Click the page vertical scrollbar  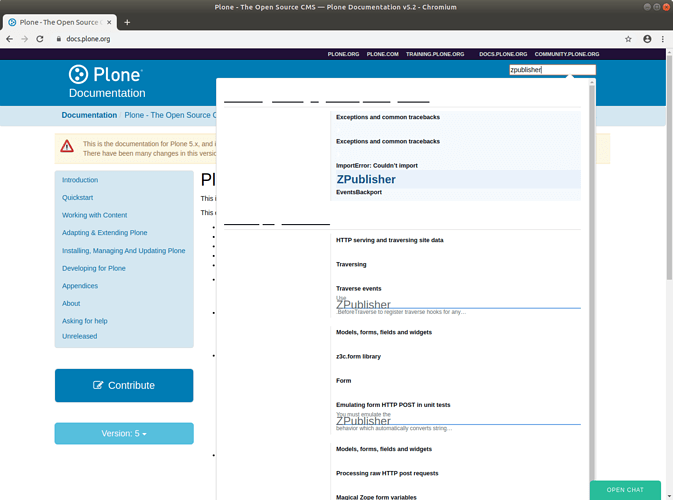click(x=669, y=167)
